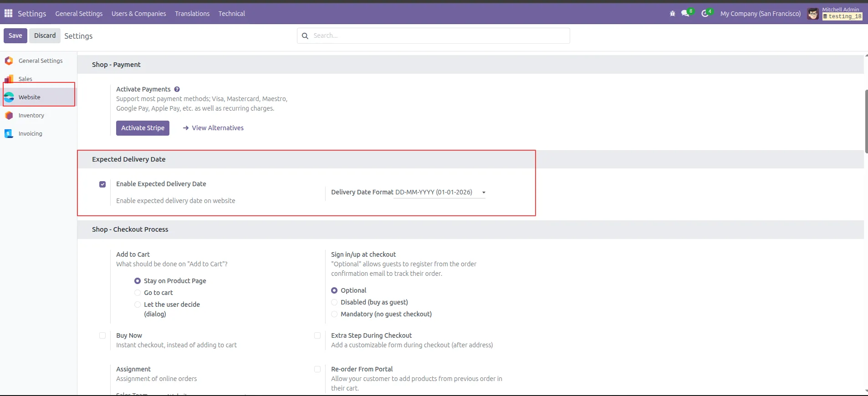The image size is (868, 396).
Task: Click the vertical scrollbar on the right
Action: click(x=865, y=121)
